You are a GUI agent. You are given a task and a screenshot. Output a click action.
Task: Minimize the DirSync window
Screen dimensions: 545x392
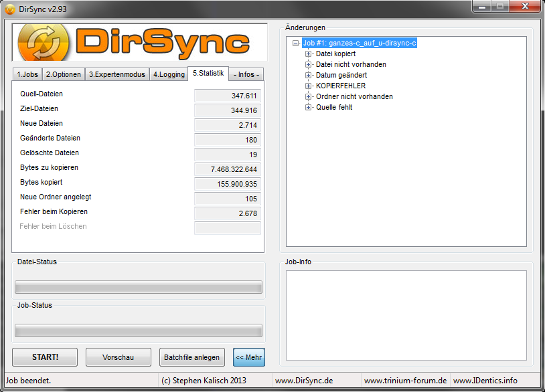point(481,6)
